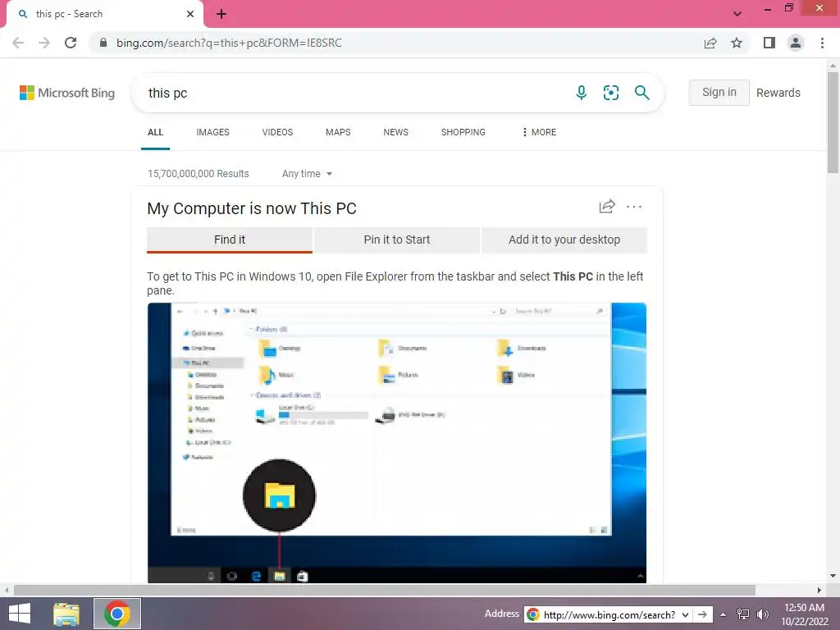Screen dimensions: 840x630
Task: Switch to the MAPS tab
Action: pos(338,132)
